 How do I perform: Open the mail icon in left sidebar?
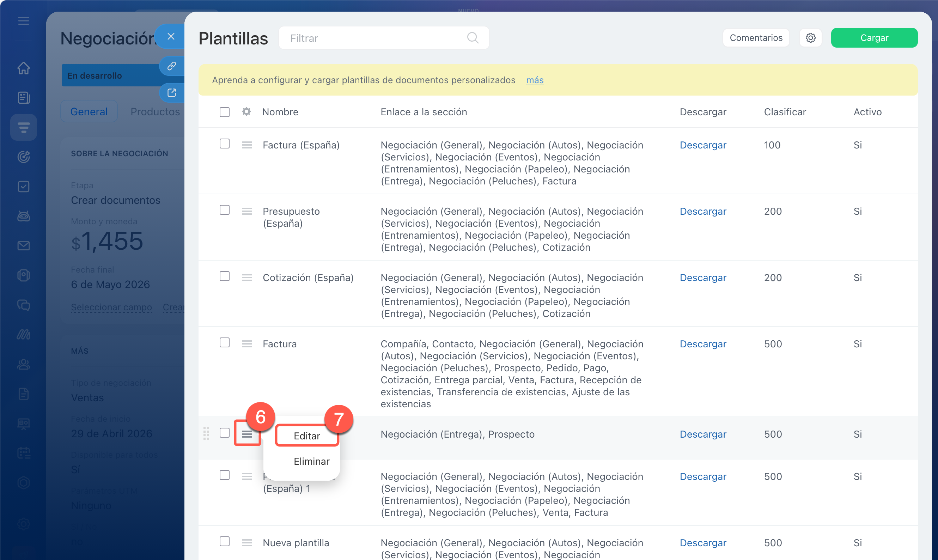(x=23, y=246)
